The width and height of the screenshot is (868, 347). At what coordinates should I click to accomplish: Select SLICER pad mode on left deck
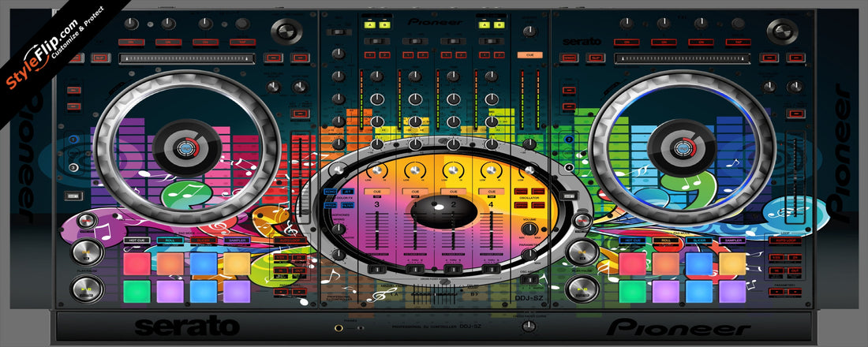pyautogui.click(x=203, y=241)
